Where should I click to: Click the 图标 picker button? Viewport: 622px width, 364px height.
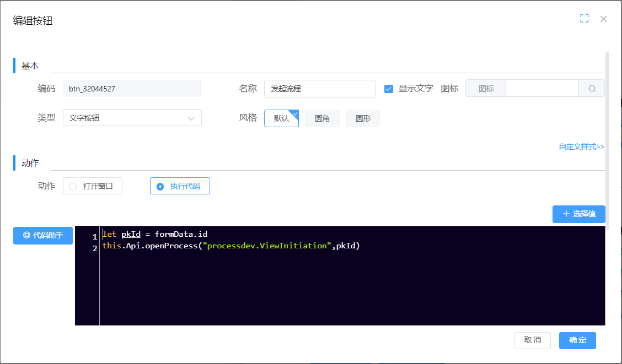point(486,89)
